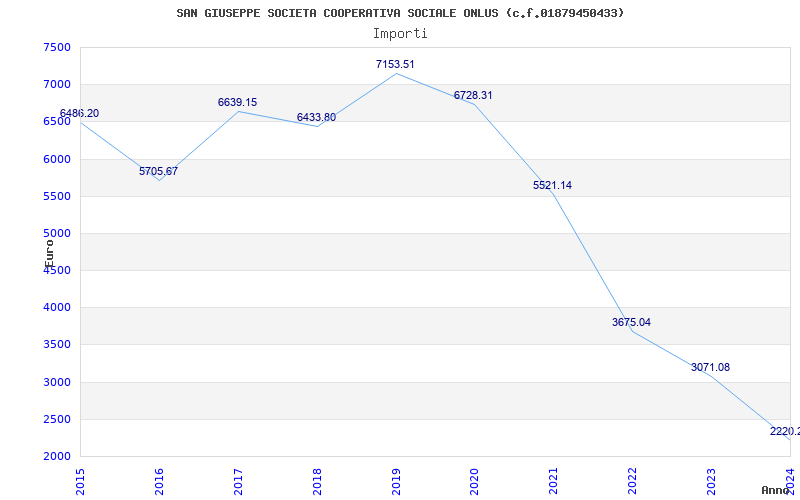Select the 6486.20 data label
The image size is (800, 500).
(80, 114)
